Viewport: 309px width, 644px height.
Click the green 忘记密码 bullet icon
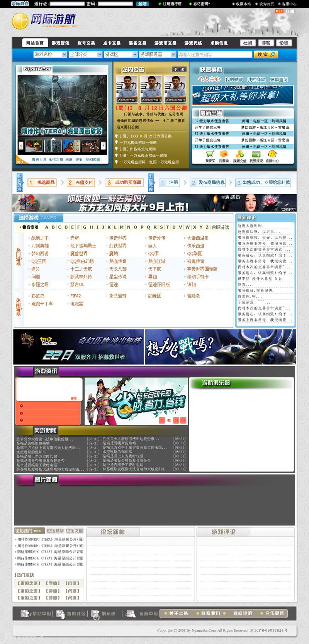tap(190, 4)
